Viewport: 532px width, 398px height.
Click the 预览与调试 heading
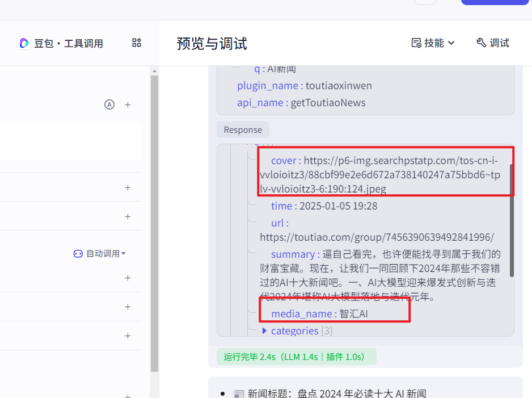(x=212, y=44)
